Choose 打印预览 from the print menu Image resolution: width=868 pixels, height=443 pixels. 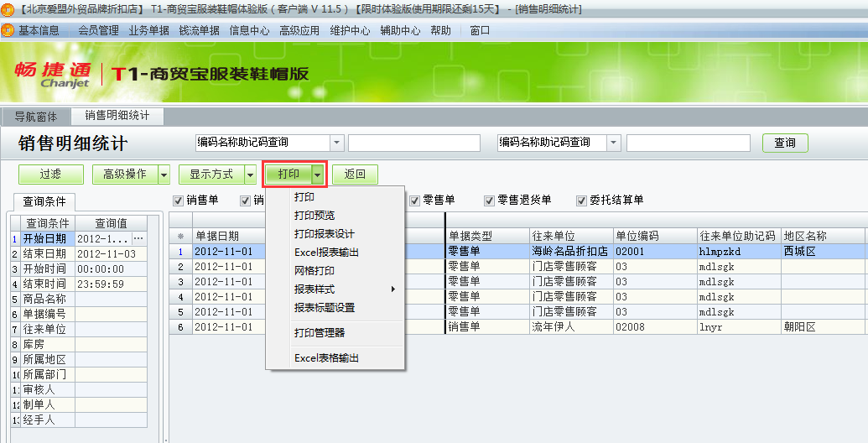pos(335,216)
